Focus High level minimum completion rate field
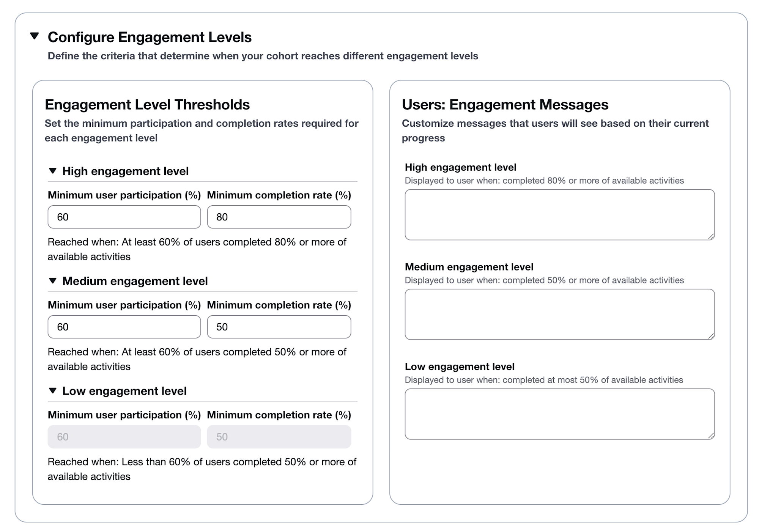 coord(279,217)
